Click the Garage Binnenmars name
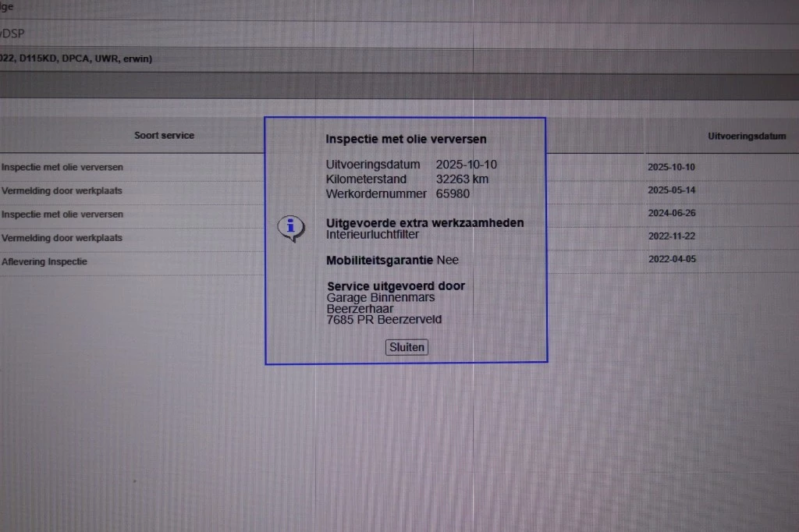Image resolution: width=799 pixels, height=532 pixels. 381,298
